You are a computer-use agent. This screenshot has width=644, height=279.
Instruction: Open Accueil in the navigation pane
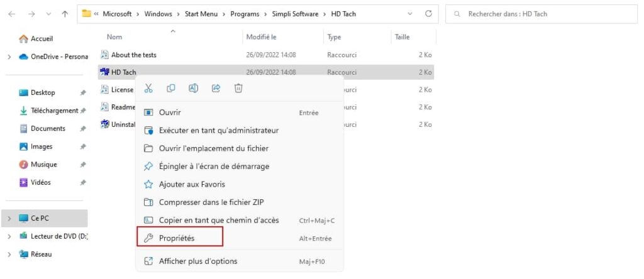(x=42, y=38)
